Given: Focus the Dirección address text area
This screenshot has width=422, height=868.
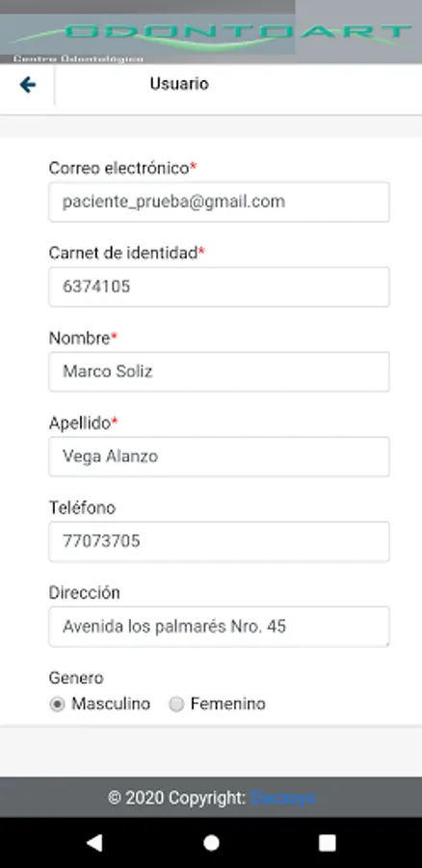Looking at the screenshot, I should (x=219, y=627).
